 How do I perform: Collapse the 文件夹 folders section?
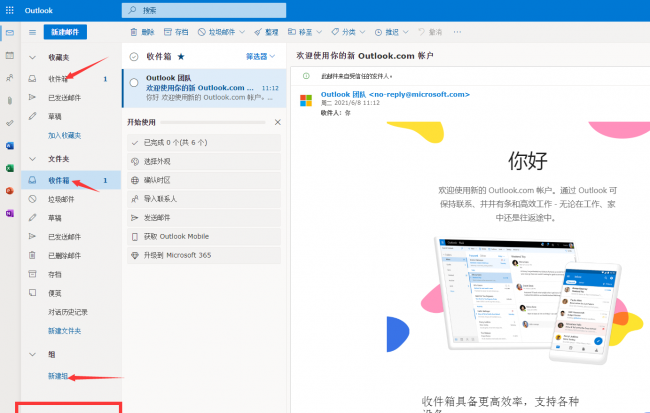[32, 159]
